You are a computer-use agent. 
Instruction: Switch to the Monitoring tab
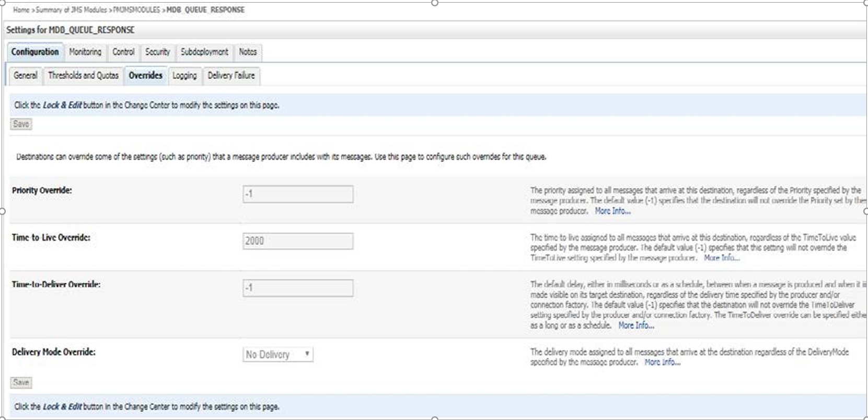pyautogui.click(x=85, y=52)
